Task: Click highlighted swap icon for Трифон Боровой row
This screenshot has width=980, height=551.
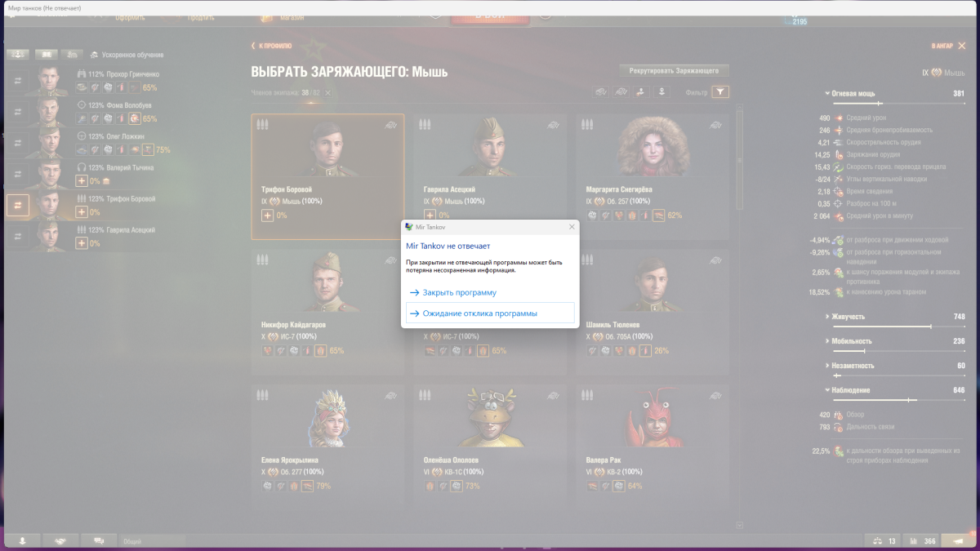Action: point(17,205)
